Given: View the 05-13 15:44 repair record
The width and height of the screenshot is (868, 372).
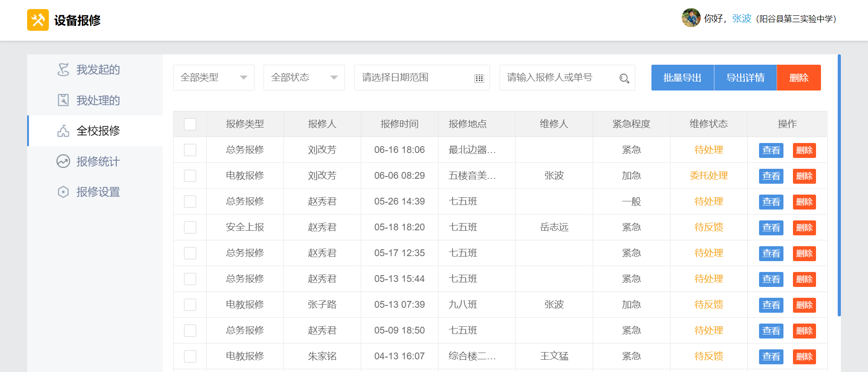Looking at the screenshot, I should click(x=771, y=279).
